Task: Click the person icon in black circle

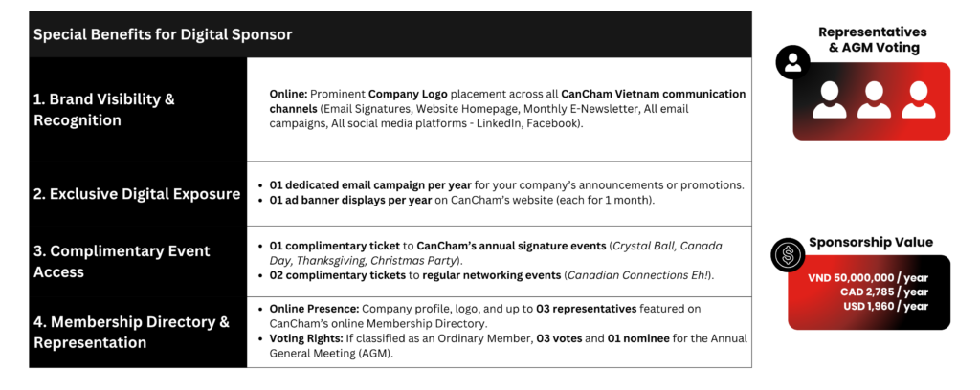Action: point(793,62)
